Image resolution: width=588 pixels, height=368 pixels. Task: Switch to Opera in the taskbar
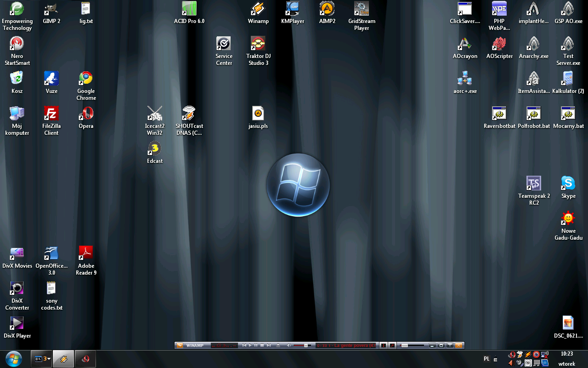(x=85, y=359)
